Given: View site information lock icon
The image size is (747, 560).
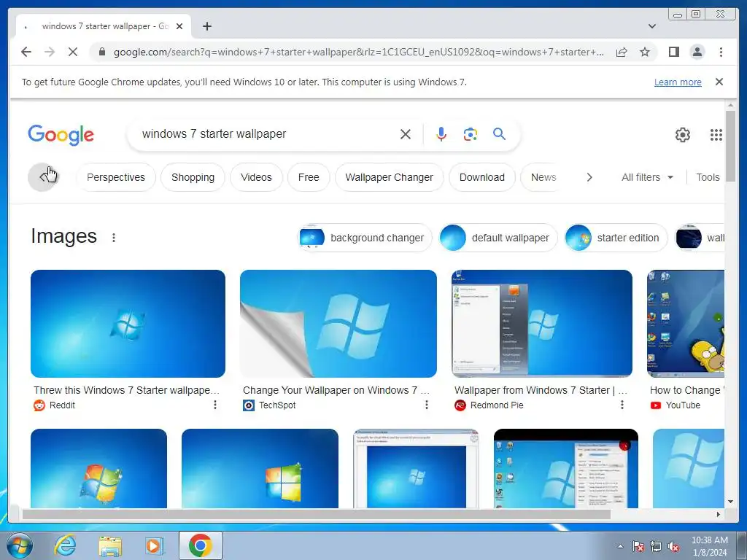Looking at the screenshot, I should point(101,52).
